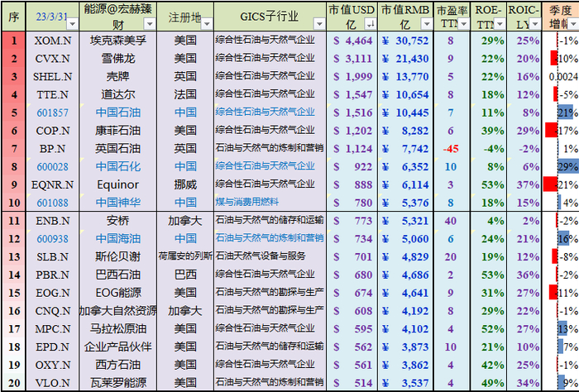
Task: Select company name 瓦莱罗能源
Action: tap(117, 383)
